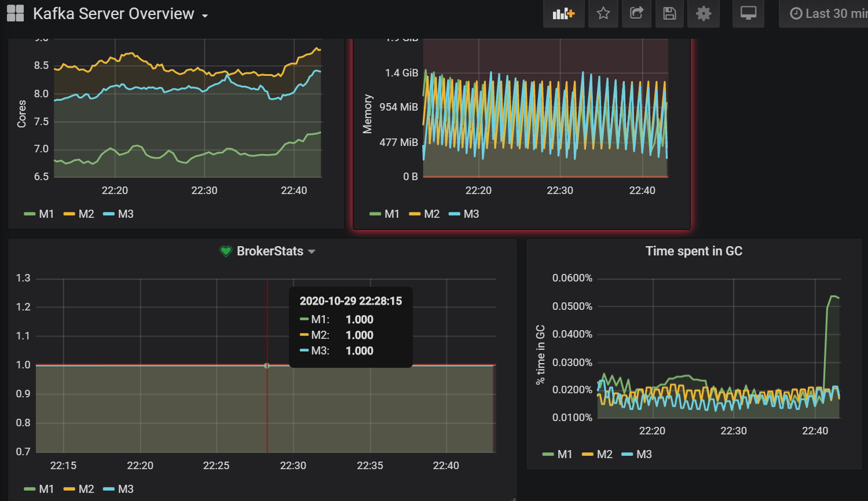Click the Share dashboard icon
The width and height of the screenshot is (868, 501).
(636, 13)
